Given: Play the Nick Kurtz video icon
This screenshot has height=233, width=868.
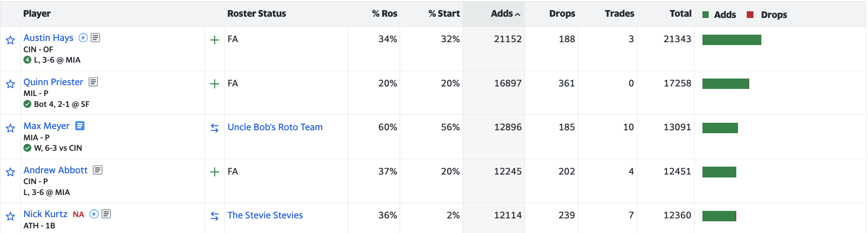Looking at the screenshot, I should click(94, 214).
